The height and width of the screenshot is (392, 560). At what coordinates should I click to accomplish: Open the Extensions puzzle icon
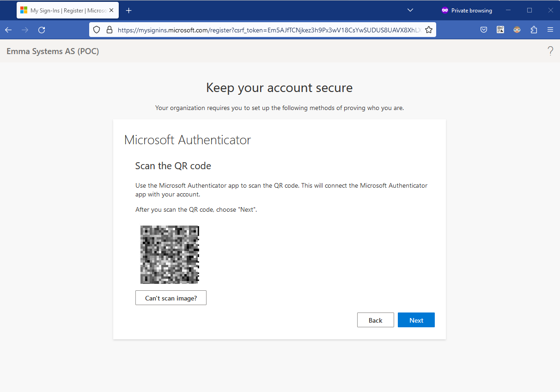(534, 30)
